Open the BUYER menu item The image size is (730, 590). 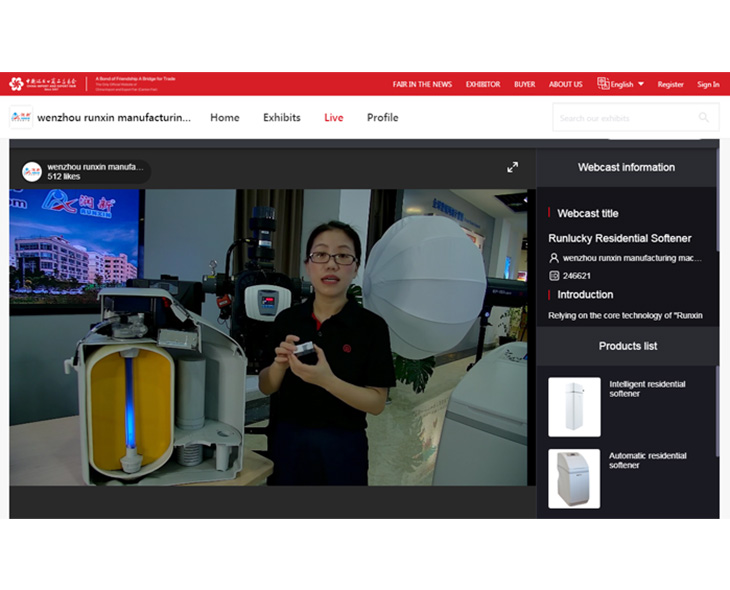pyautogui.click(x=524, y=84)
